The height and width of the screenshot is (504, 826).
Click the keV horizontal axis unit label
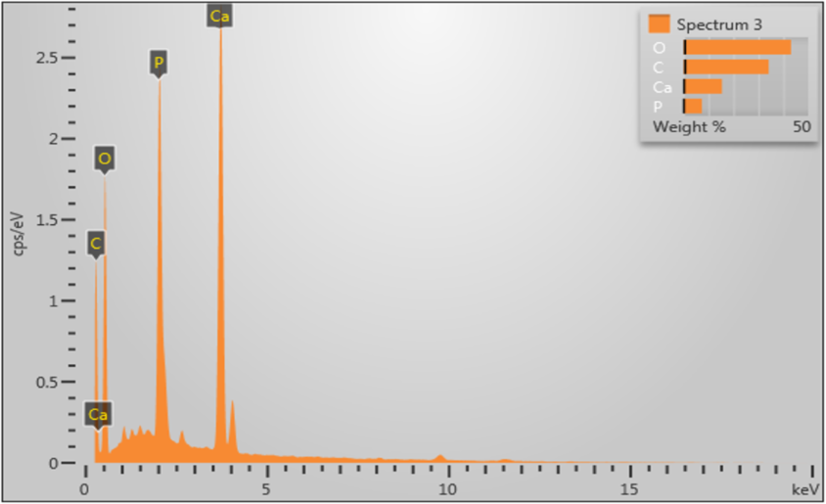point(804,488)
